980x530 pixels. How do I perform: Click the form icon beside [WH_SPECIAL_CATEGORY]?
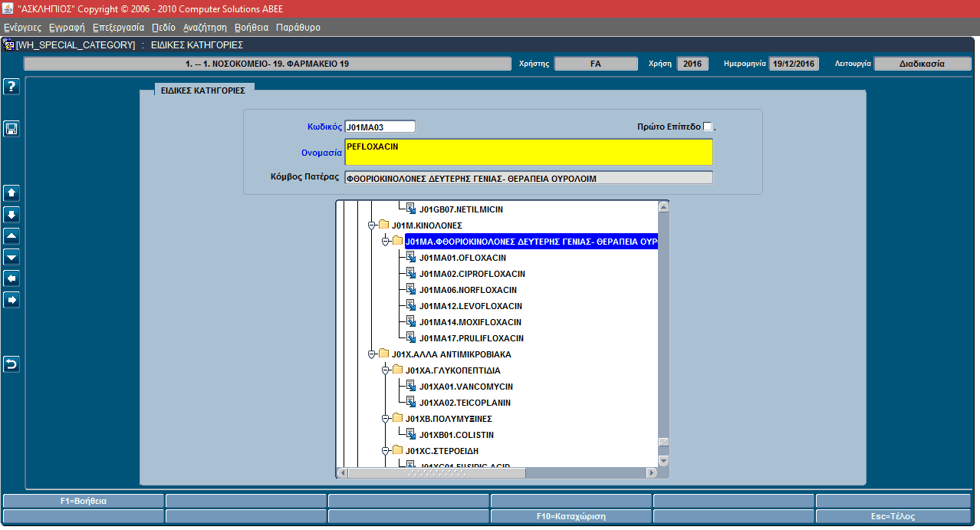[x=8, y=44]
